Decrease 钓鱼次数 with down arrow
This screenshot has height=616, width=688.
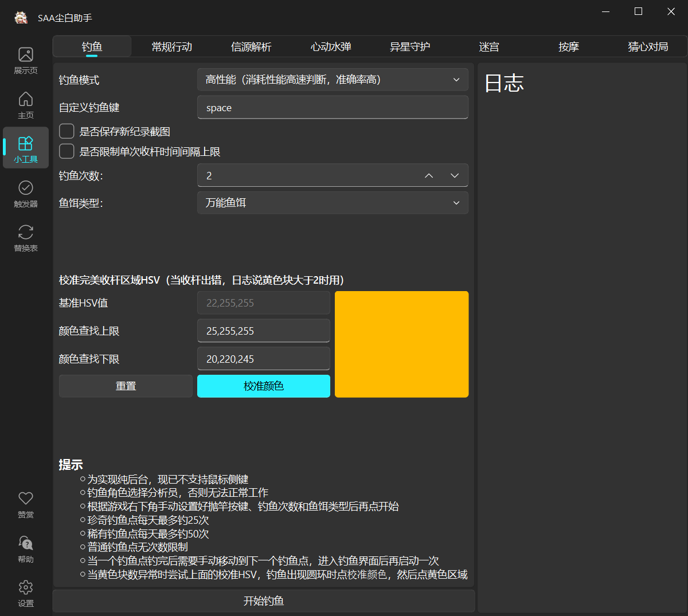pos(455,175)
